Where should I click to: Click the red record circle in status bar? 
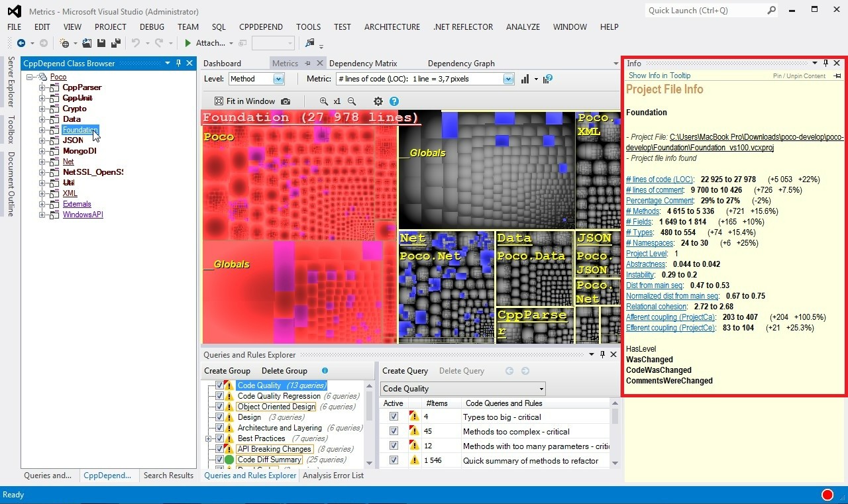(827, 495)
